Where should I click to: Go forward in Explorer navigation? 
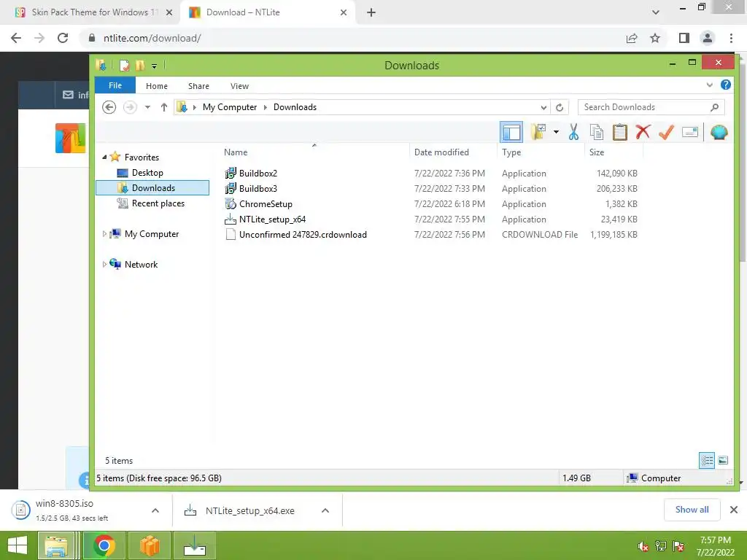coord(130,107)
